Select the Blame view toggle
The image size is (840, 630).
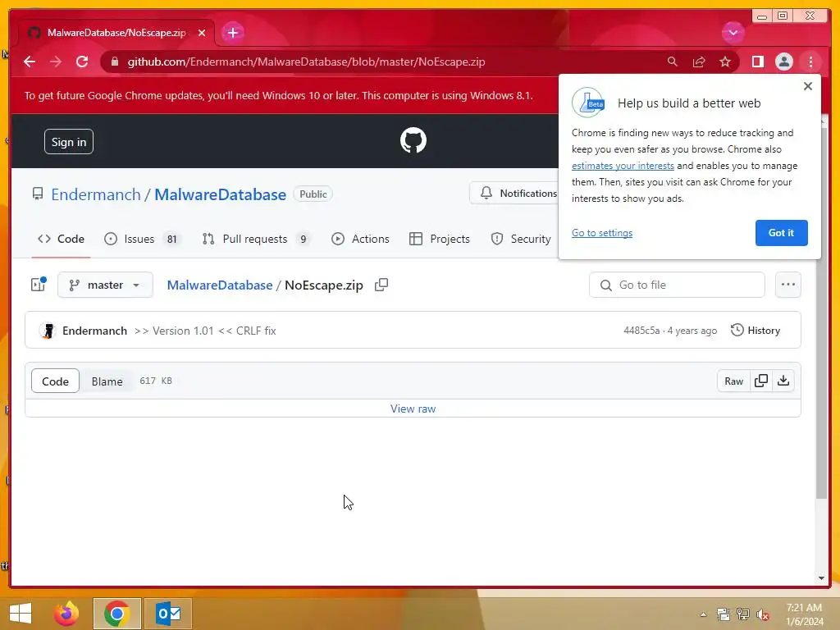pos(107,381)
